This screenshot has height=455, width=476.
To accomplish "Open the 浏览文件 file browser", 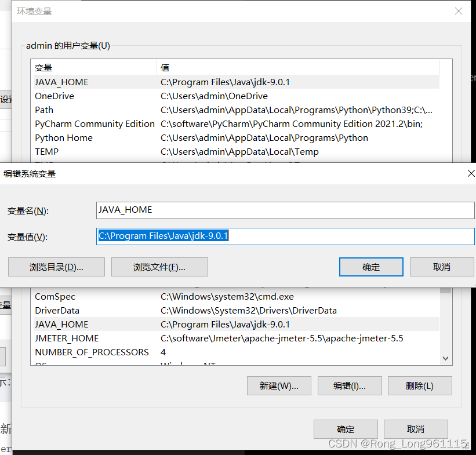I will point(159,267).
